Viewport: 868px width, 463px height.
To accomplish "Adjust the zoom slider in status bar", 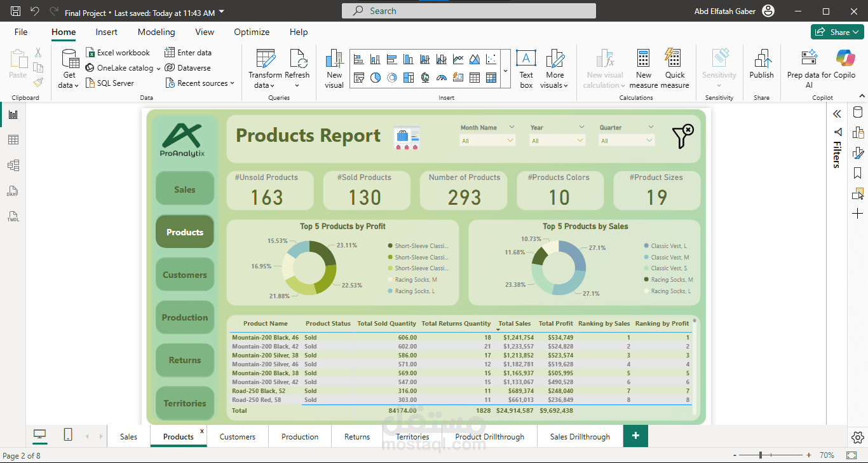I will pos(761,455).
